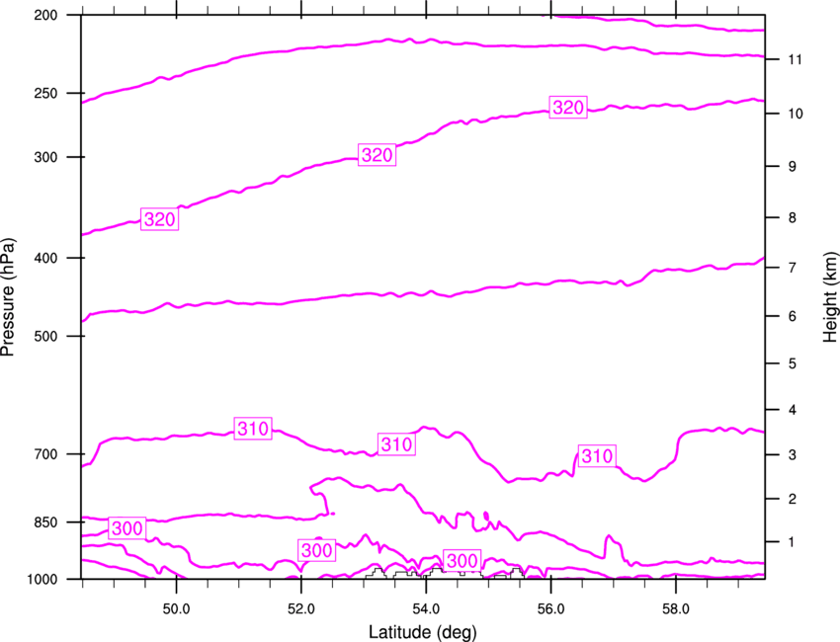The height and width of the screenshot is (642, 840).
Task: Click the 320 contour label near latitude 53
Action: (x=378, y=155)
